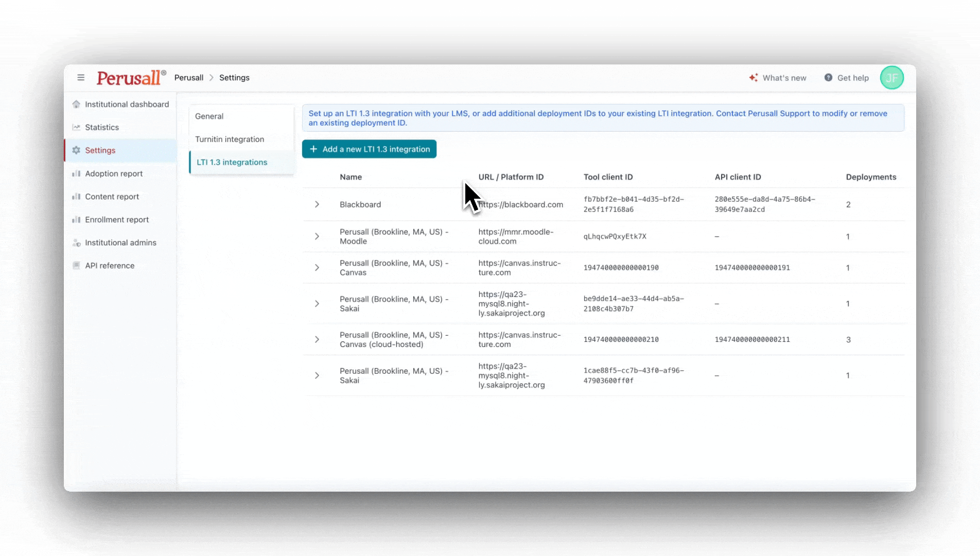Click API client ID 194740000000000211
The height and width of the screenshot is (556, 980).
752,340
